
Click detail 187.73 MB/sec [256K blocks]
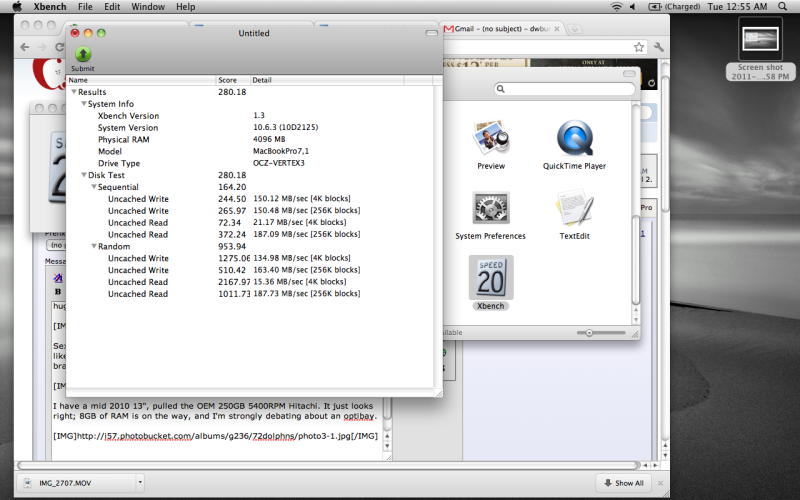(x=307, y=294)
